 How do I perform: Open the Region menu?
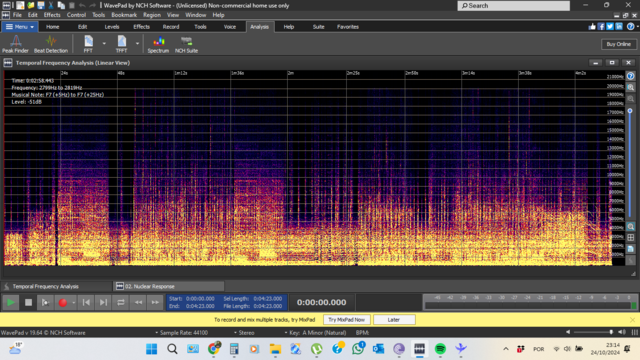tap(152, 15)
